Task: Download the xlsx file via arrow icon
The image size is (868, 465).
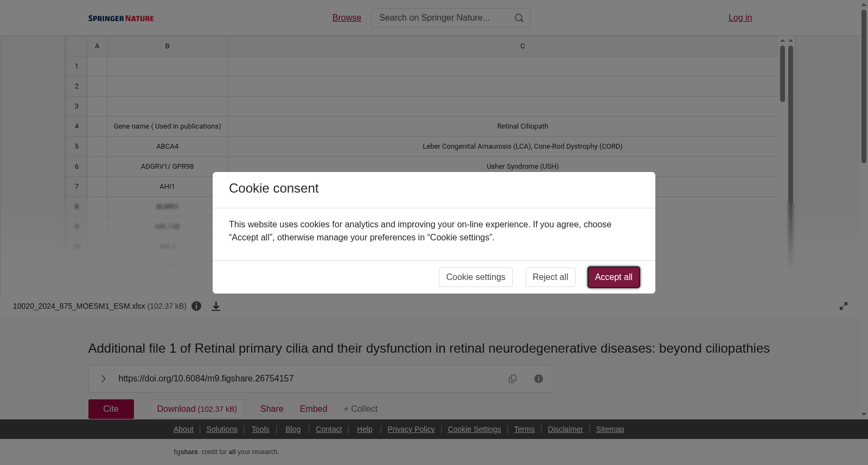Action: (x=216, y=307)
